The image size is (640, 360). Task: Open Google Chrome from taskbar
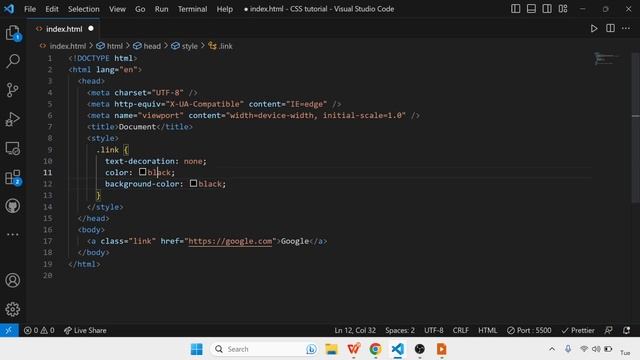click(376, 349)
